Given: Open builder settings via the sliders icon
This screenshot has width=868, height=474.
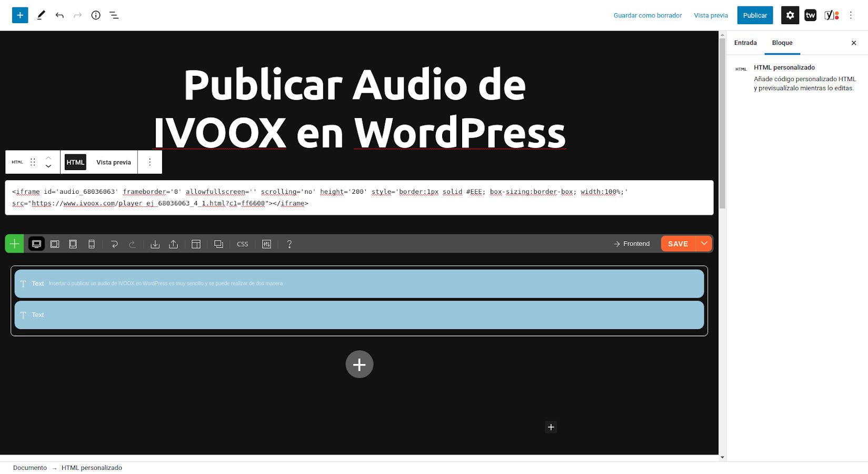Looking at the screenshot, I should coord(266,244).
